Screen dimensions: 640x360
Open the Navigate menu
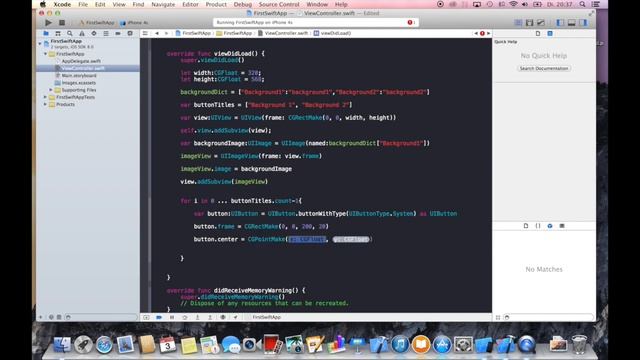point(163,4)
